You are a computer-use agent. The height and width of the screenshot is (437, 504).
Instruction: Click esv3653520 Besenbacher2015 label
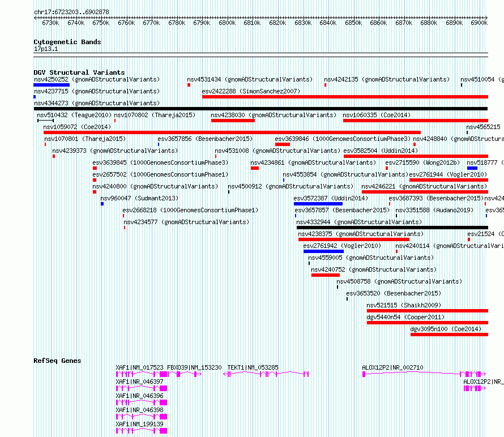[394, 293]
